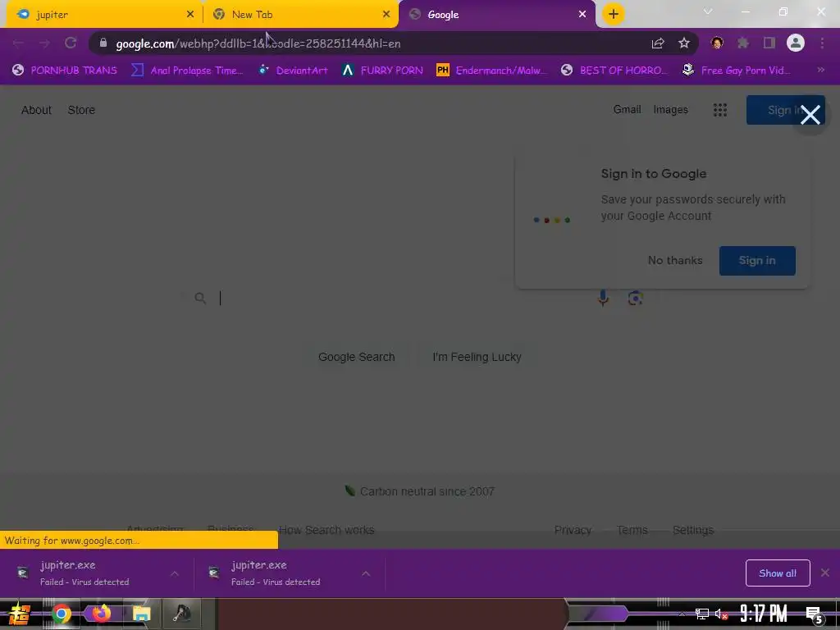
Task: Open the Terms footer link
Action: pyautogui.click(x=632, y=530)
